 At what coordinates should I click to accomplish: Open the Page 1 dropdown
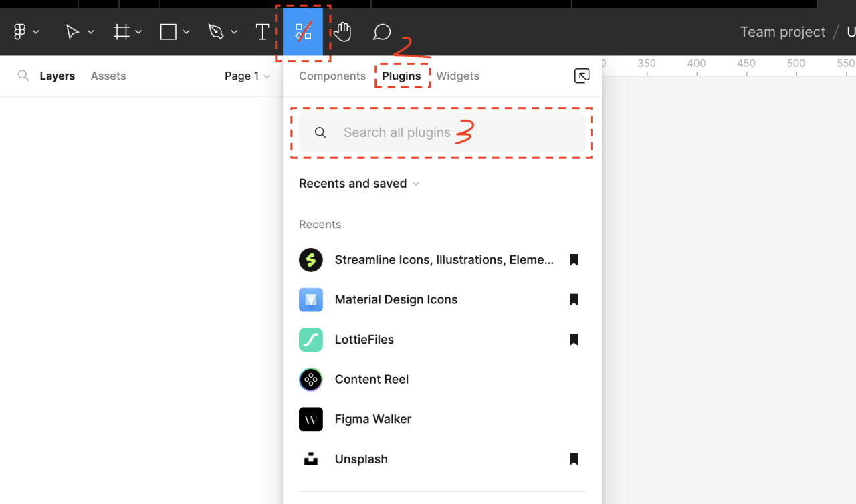[247, 76]
